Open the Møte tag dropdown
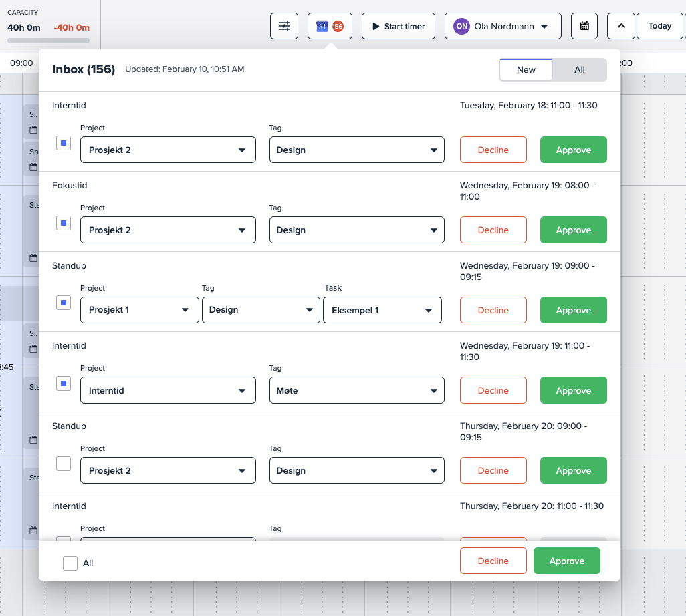The width and height of the screenshot is (686, 616). (x=357, y=390)
